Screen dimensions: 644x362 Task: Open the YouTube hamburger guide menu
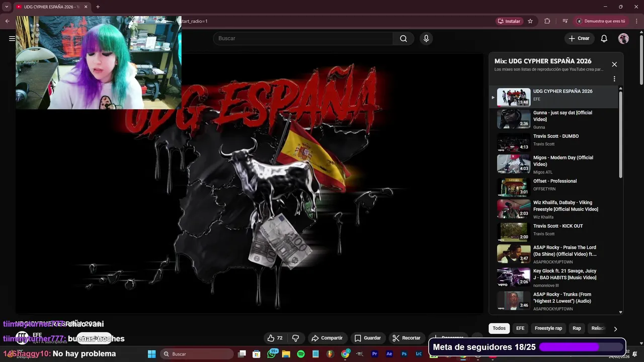12,38
